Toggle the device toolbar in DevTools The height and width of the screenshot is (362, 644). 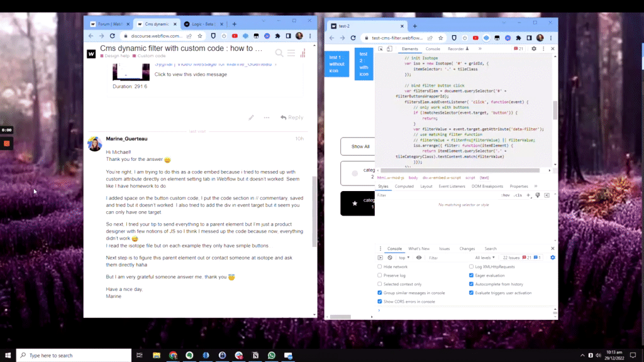click(389, 48)
